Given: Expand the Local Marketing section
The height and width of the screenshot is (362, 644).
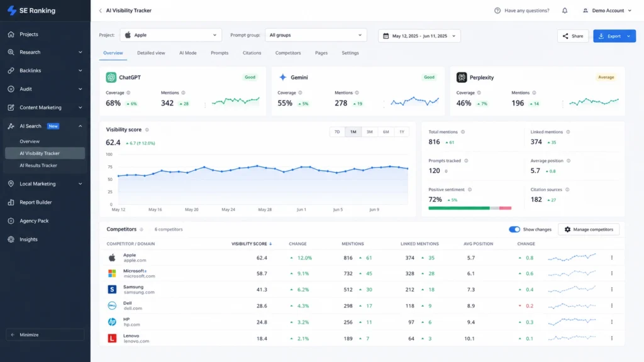Looking at the screenshot, I should (80, 184).
